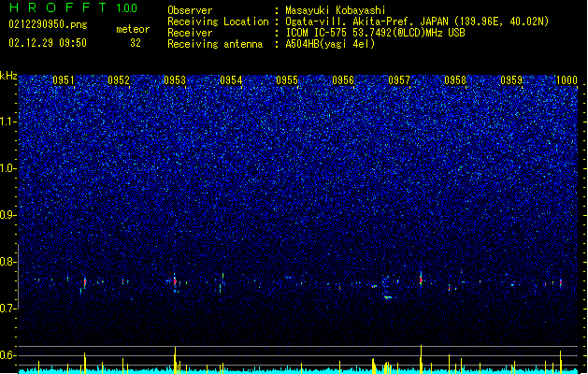
Task: Click the 0.7 kHz axis label
Action: coord(8,309)
